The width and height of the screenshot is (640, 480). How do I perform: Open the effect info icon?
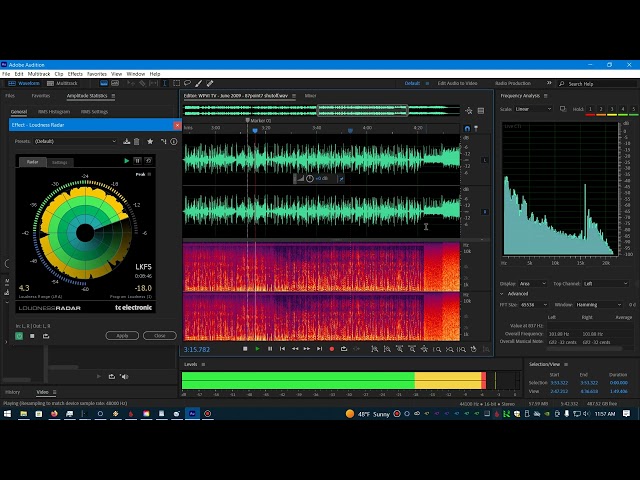coord(174,141)
